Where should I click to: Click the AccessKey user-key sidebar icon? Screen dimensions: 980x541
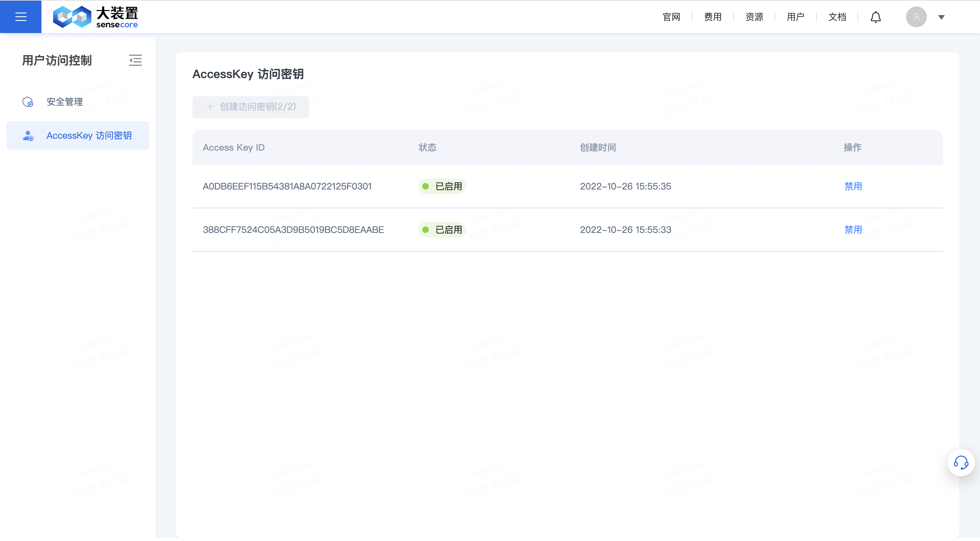[x=28, y=136]
